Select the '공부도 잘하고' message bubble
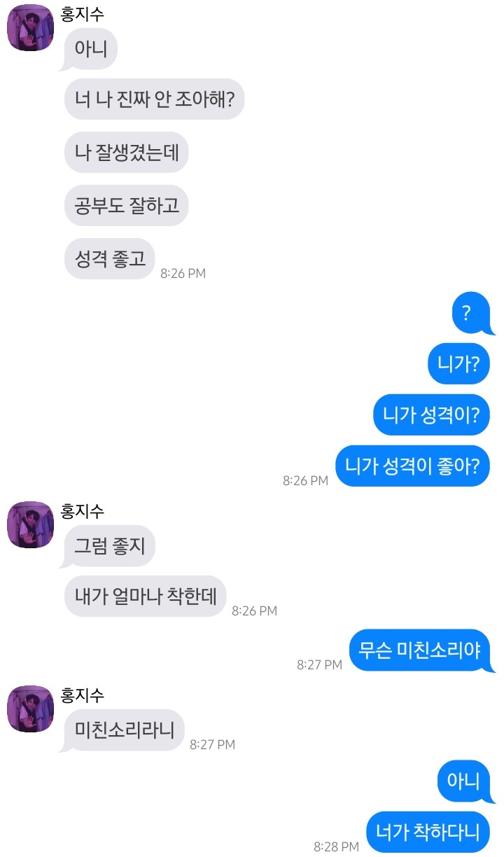Image resolution: width=504 pixels, height=857 pixels. [127, 205]
